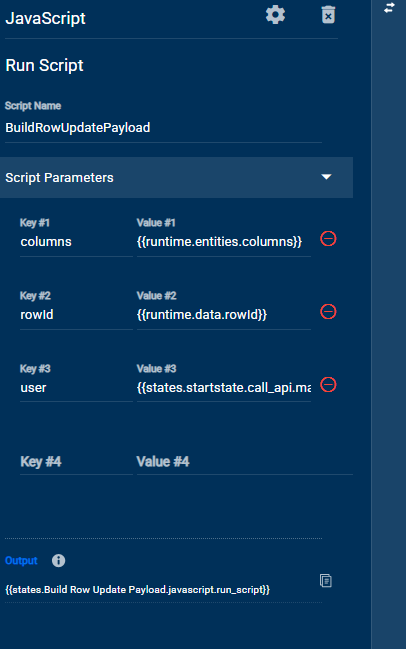Click the Value #2 field with runtime.data.rowId
Image resolution: width=406 pixels, height=649 pixels.
click(x=224, y=315)
